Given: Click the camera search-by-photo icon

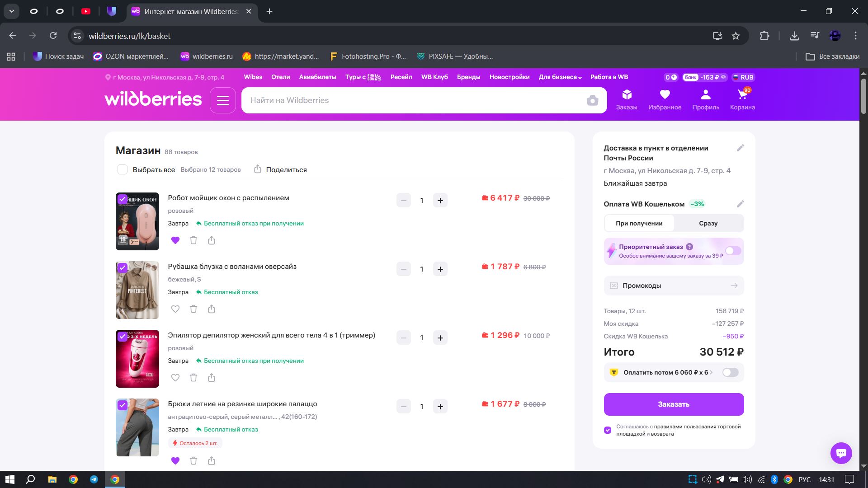Looking at the screenshot, I should 592,100.
